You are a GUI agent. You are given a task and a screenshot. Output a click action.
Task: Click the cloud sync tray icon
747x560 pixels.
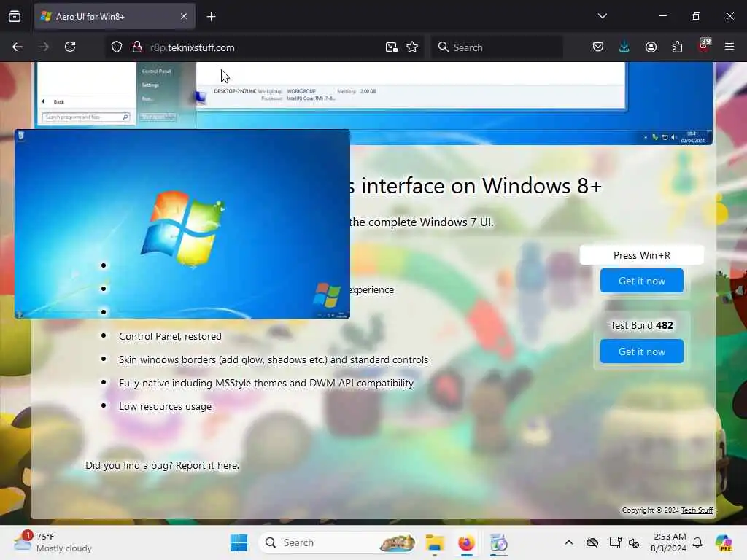tap(592, 542)
